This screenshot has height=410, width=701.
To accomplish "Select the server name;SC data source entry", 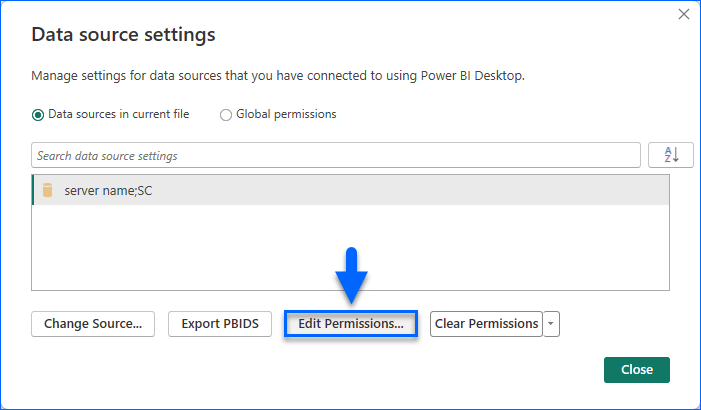I will pos(108,190).
